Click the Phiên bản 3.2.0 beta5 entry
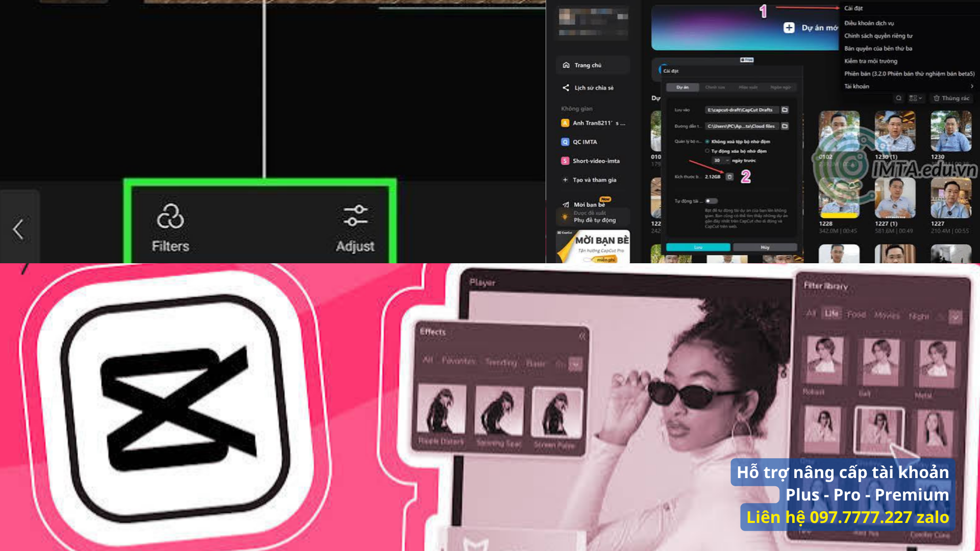The width and height of the screenshot is (980, 551). (909, 73)
